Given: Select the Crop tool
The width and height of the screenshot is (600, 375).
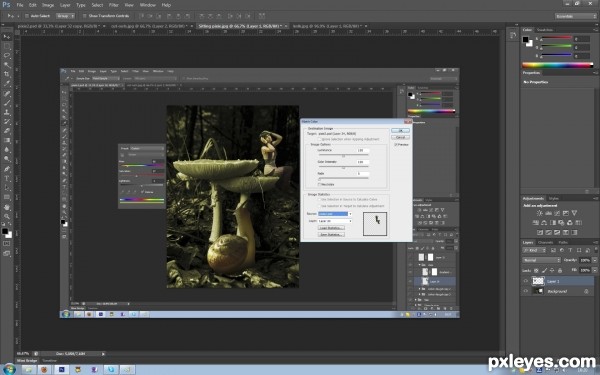Looking at the screenshot, I should pos(7,75).
